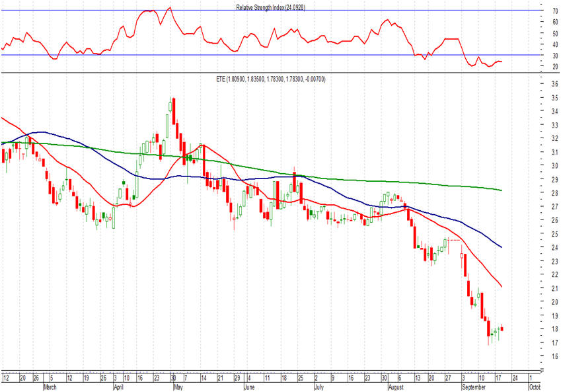Select the June month label
The width and height of the screenshot is (561, 392).
[x=249, y=387]
